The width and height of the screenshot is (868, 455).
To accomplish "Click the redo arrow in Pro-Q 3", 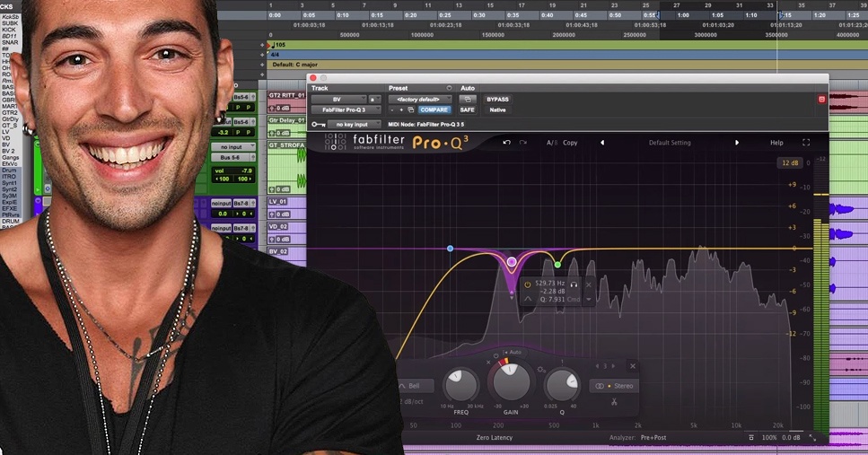I will click(x=523, y=143).
